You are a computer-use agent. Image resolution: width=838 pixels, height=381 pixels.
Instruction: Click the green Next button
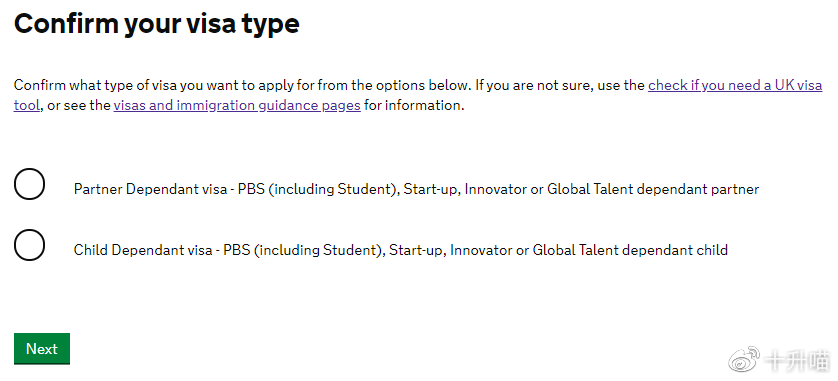tap(42, 349)
